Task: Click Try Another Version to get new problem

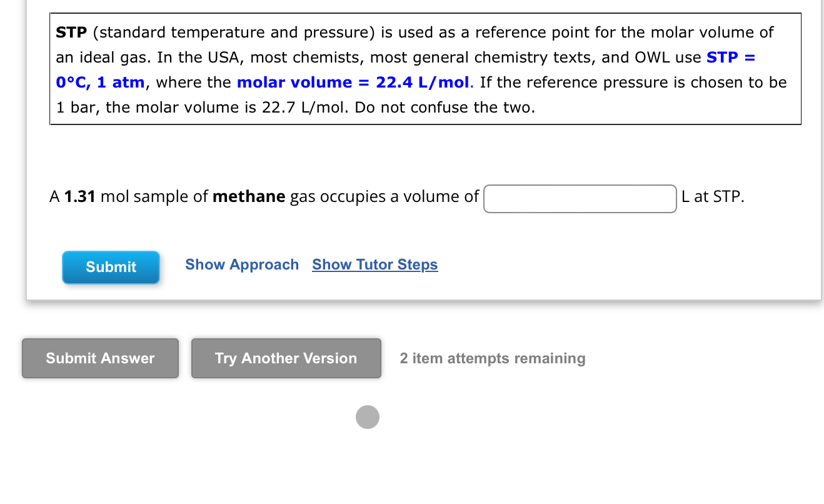Action: tap(286, 358)
